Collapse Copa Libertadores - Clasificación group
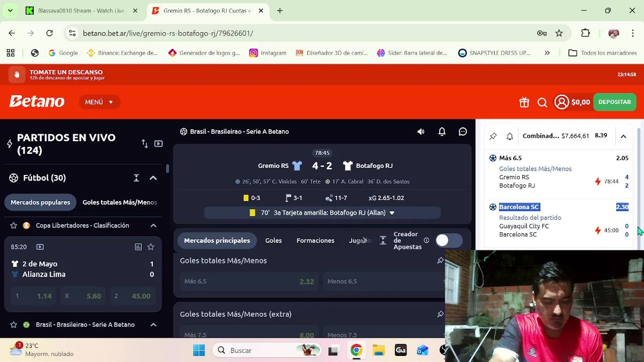Screen dimensions: 644x362 coord(153,226)
